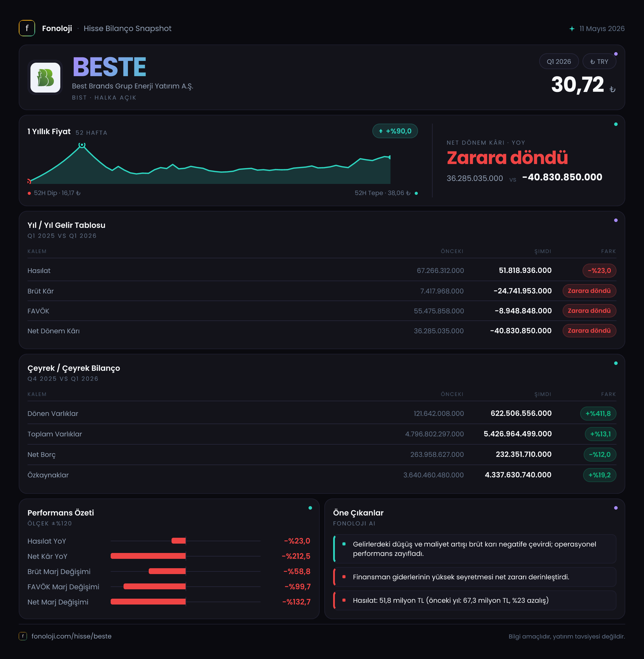This screenshot has width=644, height=659.
Task: Click the previous Hasılat value 67.266.312.000
Action: point(440,271)
